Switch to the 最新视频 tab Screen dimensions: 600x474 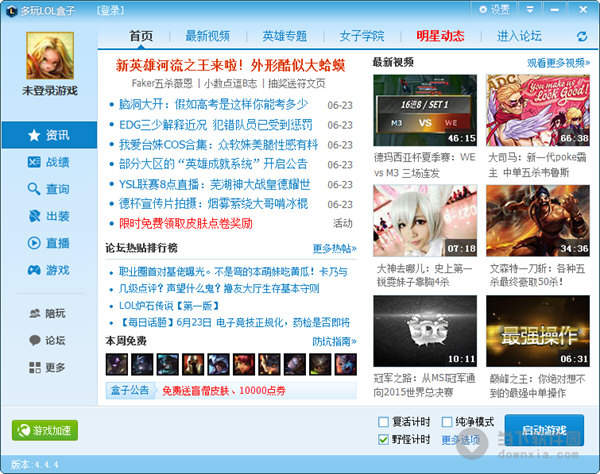tap(207, 36)
